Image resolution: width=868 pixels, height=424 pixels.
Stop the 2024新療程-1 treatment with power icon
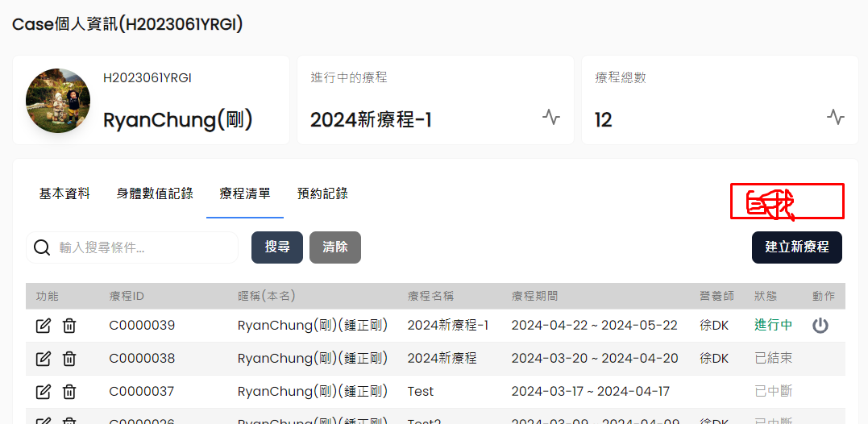coord(820,326)
